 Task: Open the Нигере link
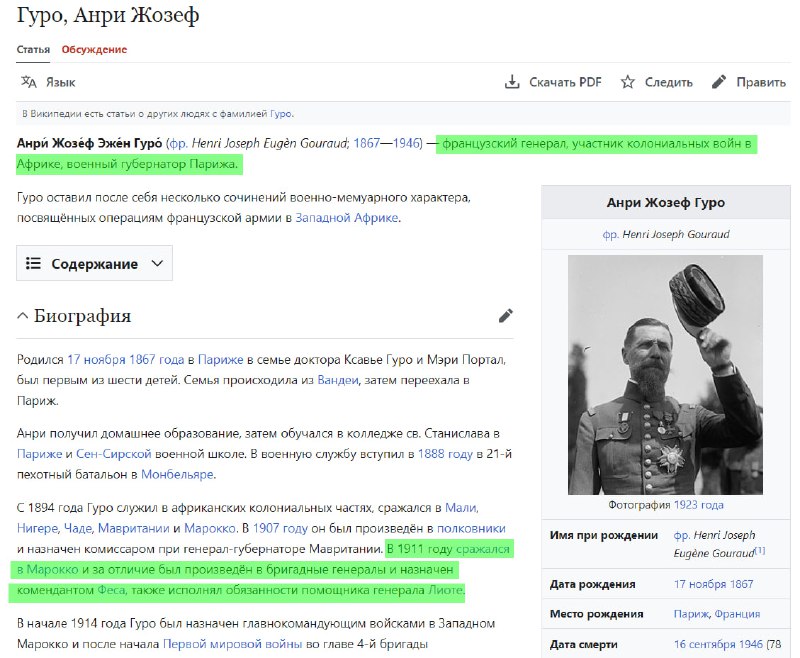38,528
